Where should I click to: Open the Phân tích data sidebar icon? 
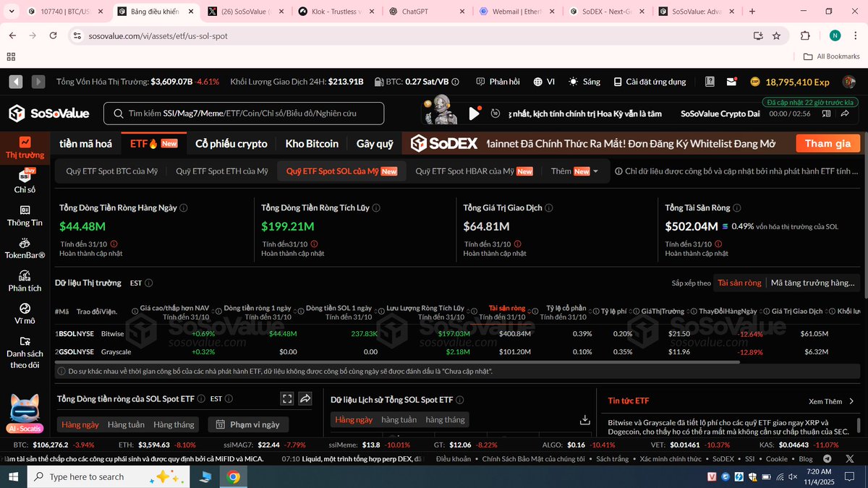pos(25,281)
